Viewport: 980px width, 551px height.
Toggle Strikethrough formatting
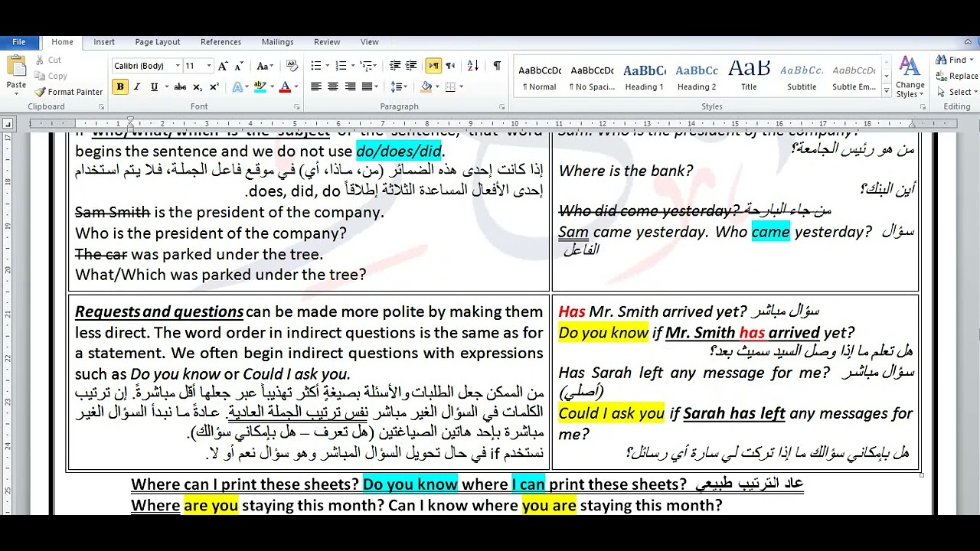180,86
